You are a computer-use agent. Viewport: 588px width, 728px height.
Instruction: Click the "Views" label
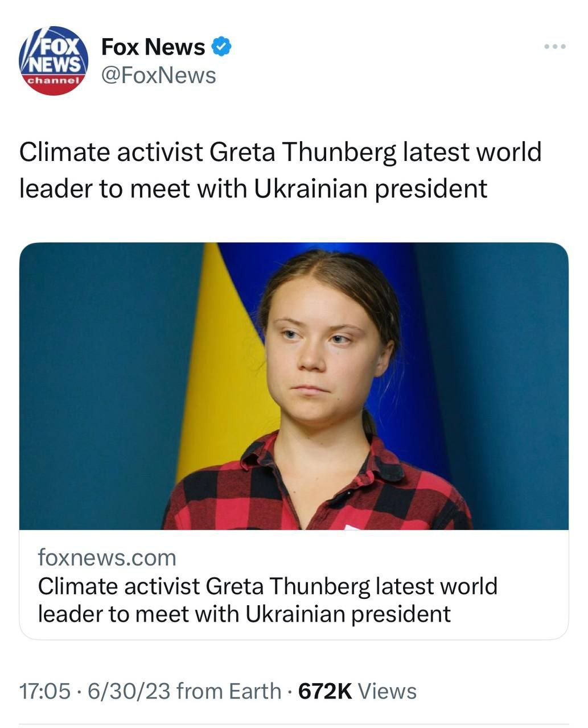[x=387, y=692]
